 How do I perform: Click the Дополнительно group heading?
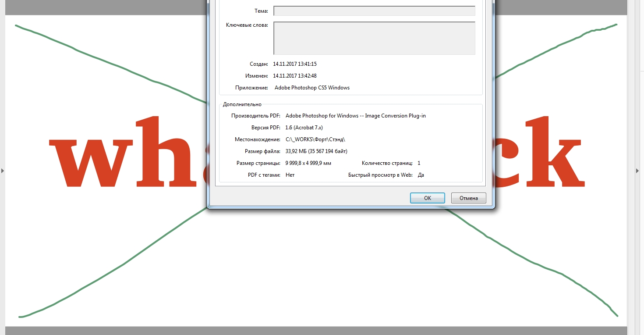click(242, 104)
